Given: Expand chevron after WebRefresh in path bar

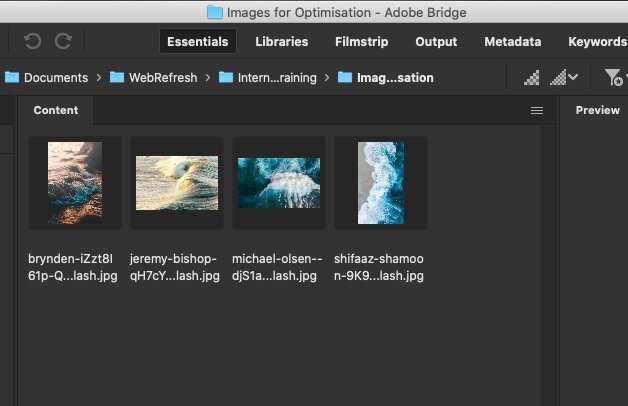Looking at the screenshot, I should pos(208,77).
